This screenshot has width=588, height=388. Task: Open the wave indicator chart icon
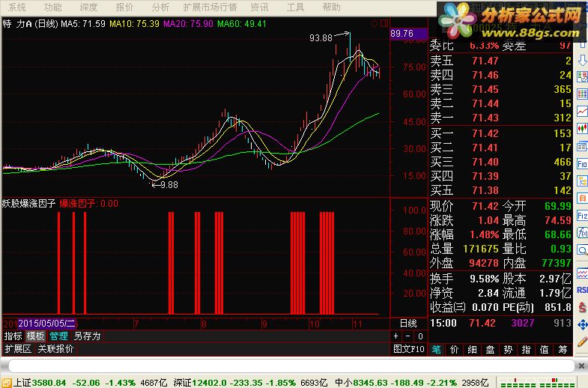pyautogui.click(x=582, y=273)
